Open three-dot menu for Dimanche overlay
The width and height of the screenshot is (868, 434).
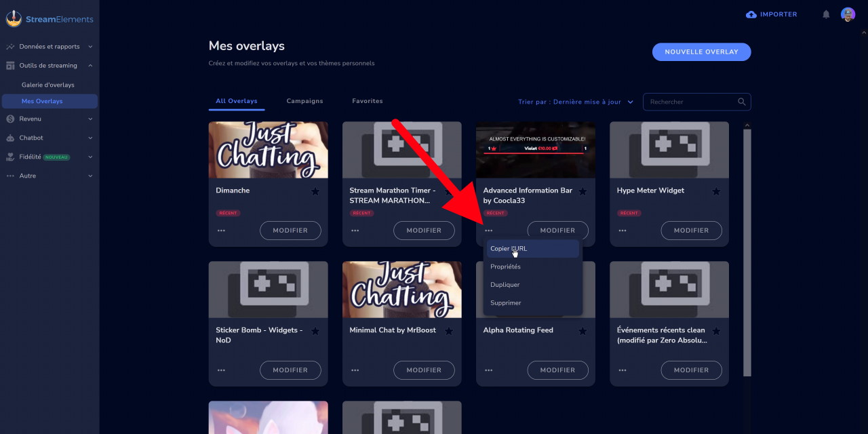point(221,231)
